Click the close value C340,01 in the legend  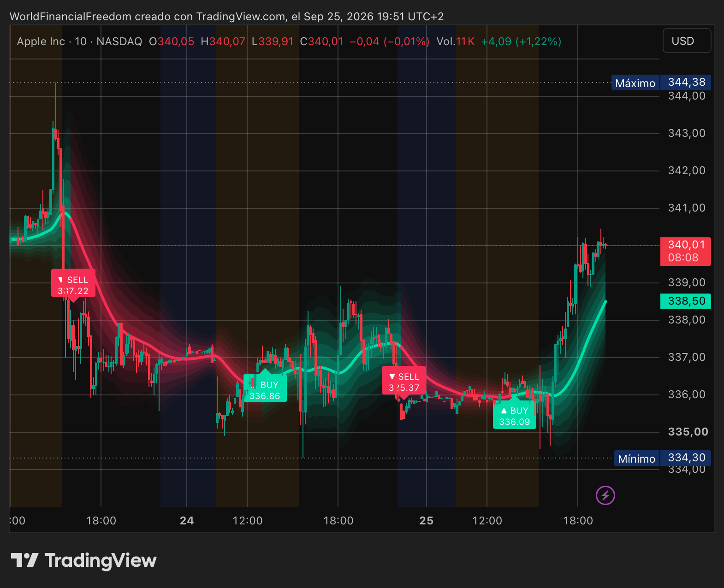coord(321,41)
